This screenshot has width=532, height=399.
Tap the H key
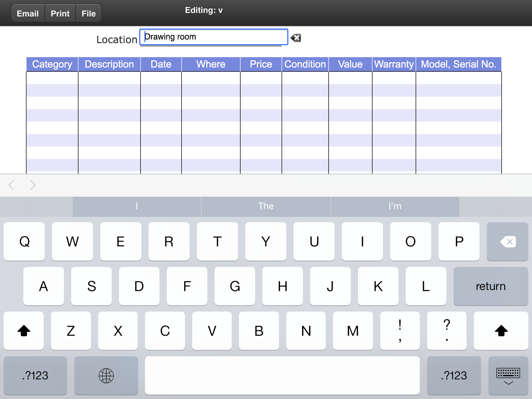pyautogui.click(x=283, y=286)
